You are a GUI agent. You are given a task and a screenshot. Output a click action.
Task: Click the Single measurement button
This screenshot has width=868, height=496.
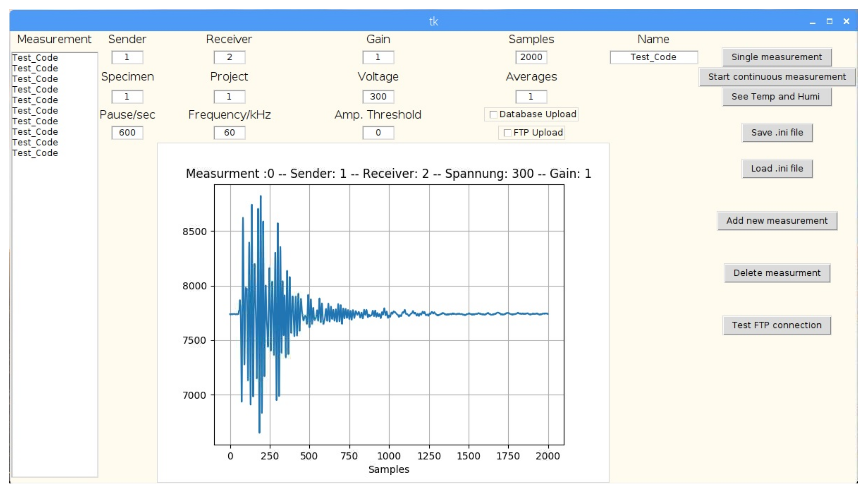776,57
